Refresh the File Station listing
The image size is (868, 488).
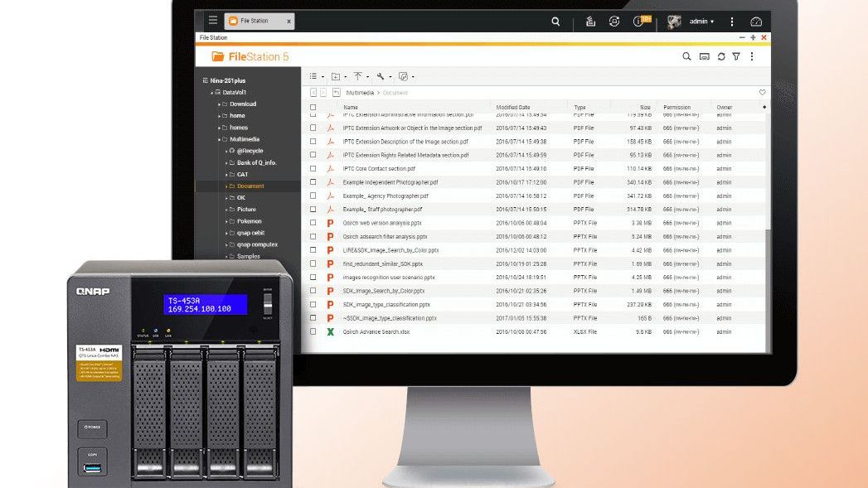click(721, 56)
